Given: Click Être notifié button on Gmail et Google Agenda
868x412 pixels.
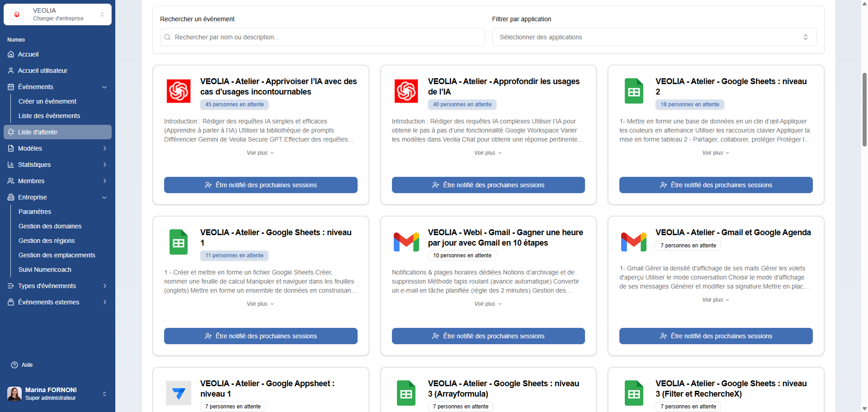Looking at the screenshot, I should (716, 336).
